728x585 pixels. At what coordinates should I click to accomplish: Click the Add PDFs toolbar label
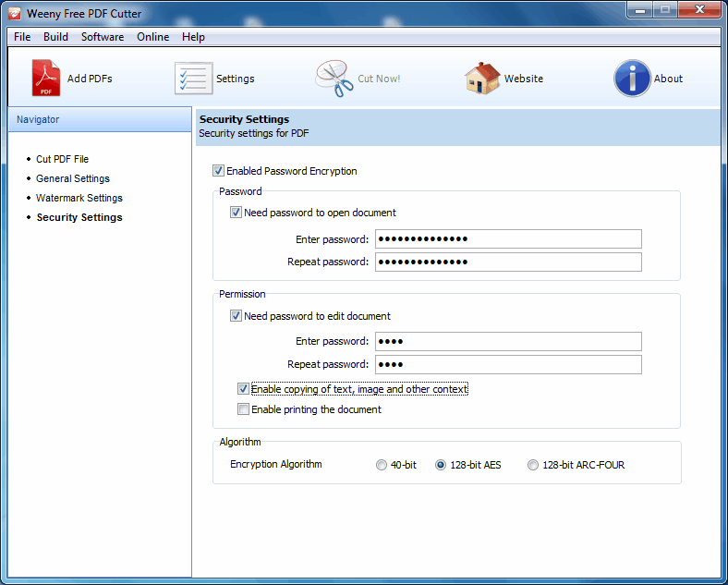click(90, 79)
